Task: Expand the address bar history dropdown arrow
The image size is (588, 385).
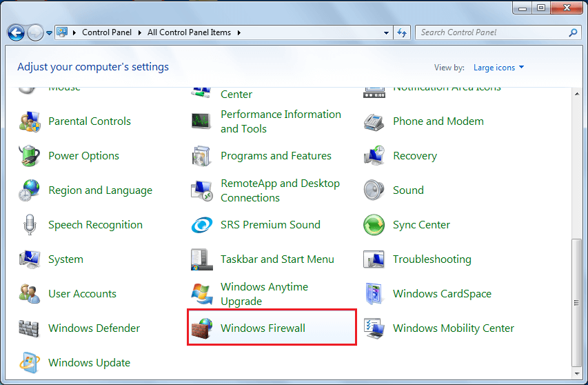Action: point(387,32)
